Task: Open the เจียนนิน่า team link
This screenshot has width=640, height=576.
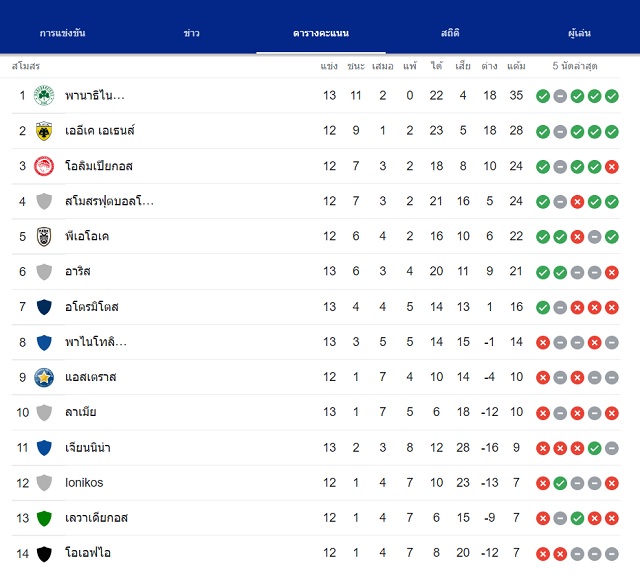Action: click(88, 447)
